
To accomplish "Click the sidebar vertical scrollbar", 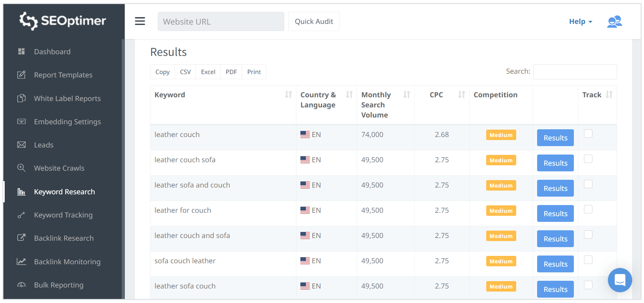I will coord(123,168).
